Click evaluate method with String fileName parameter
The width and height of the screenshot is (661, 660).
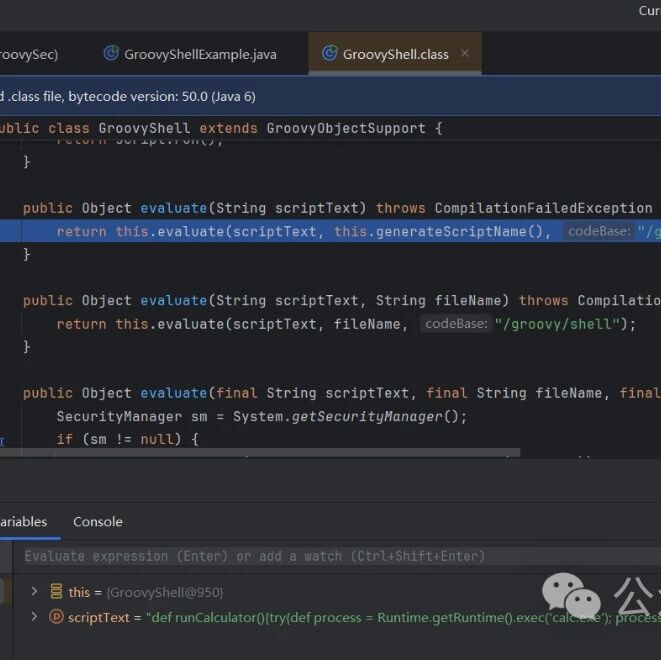tap(173, 300)
